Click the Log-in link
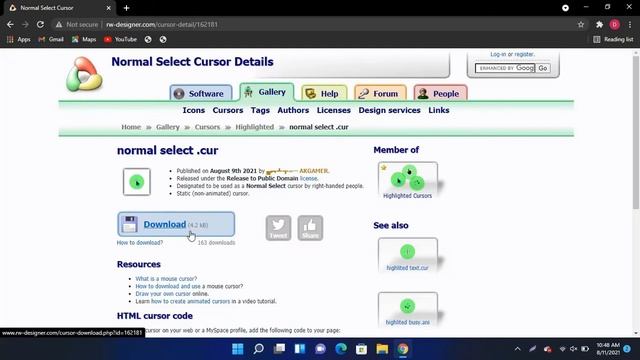This screenshot has height=360, width=640. pos(498,54)
